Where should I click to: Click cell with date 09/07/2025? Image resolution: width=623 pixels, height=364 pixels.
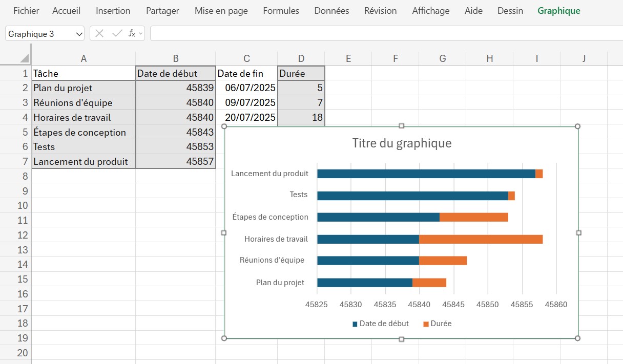(x=246, y=103)
